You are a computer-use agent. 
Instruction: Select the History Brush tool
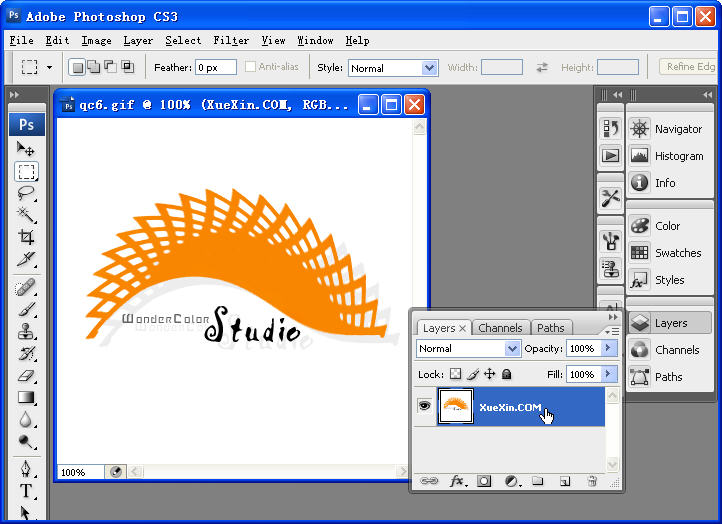[26, 353]
